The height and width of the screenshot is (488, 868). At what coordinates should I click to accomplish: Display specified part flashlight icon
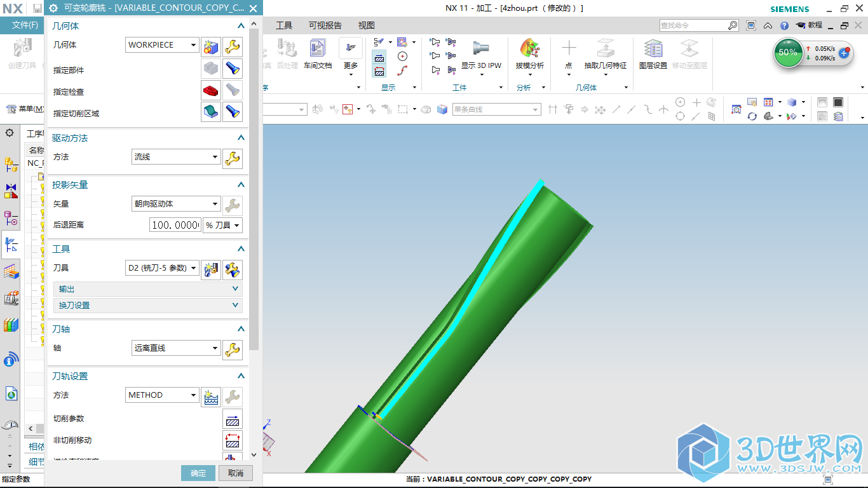[x=233, y=69]
